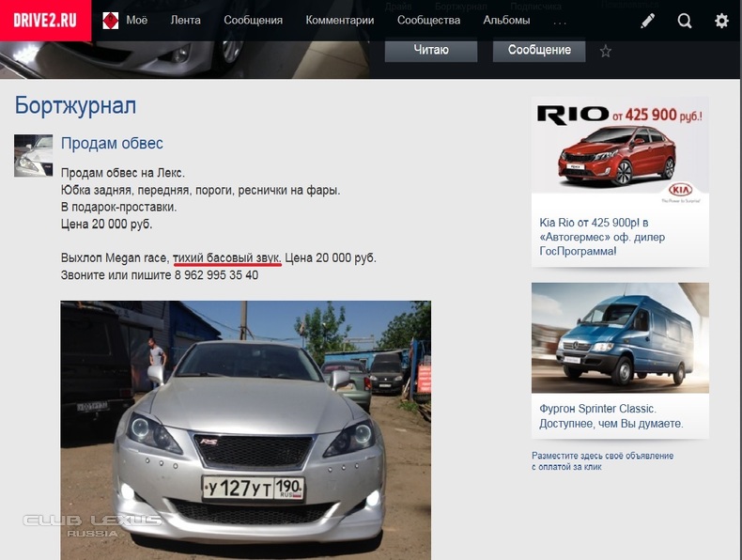742x560 pixels.
Task: Open the 'Бортжурнал' heading link
Action: [x=75, y=105]
